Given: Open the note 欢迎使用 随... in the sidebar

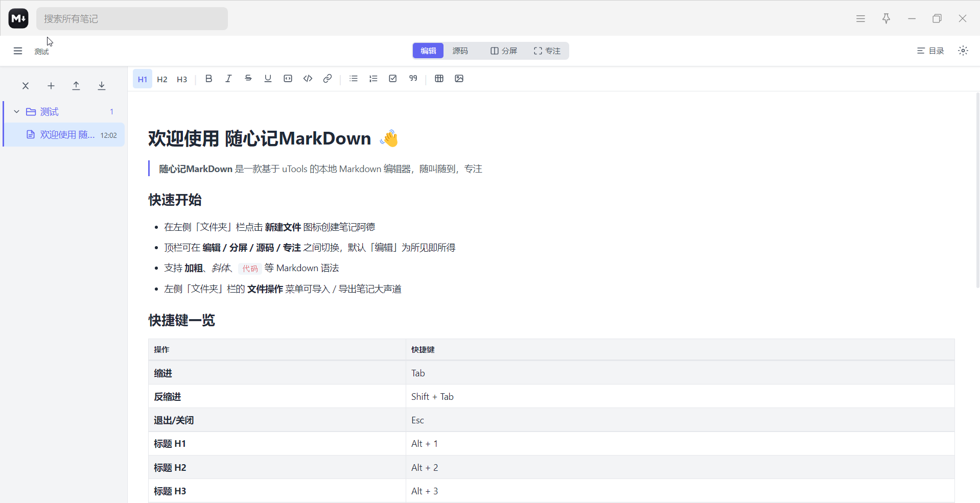Looking at the screenshot, I should click(64, 135).
